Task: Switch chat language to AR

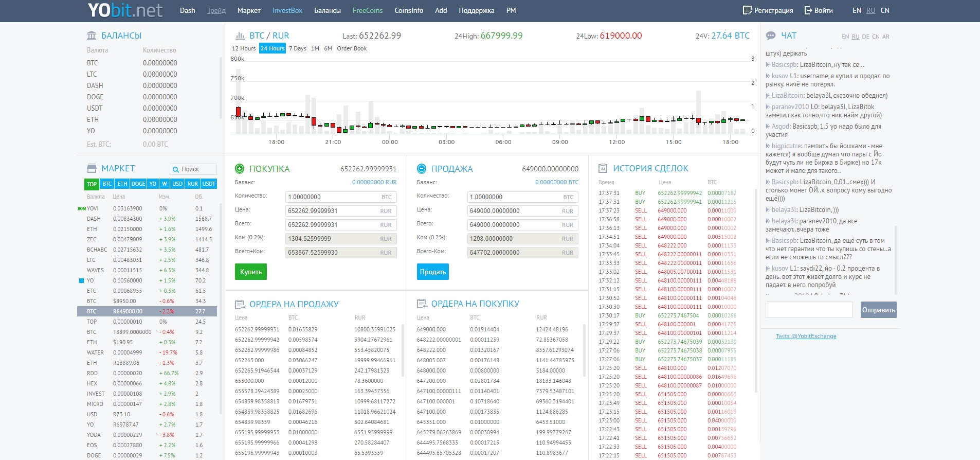Action: pos(886,37)
